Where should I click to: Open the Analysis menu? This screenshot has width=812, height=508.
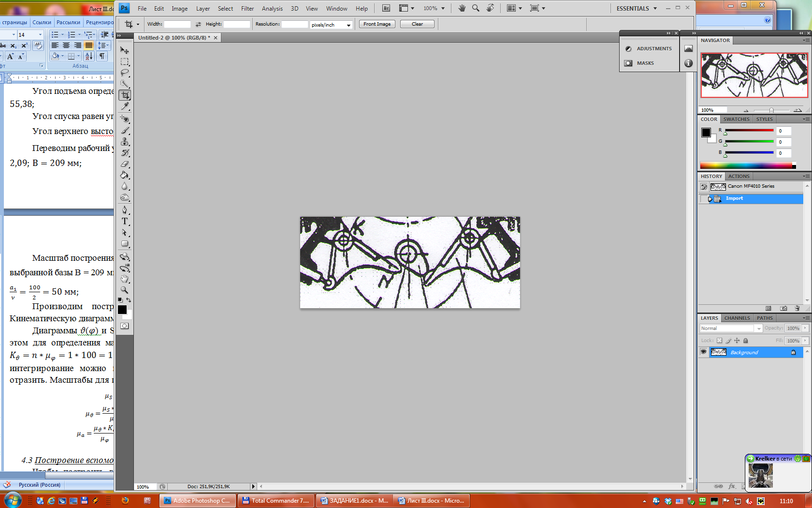[272, 9]
